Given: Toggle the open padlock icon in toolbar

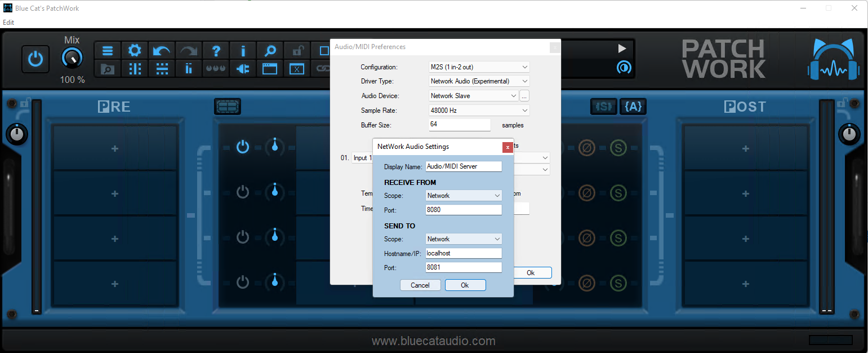Looking at the screenshot, I should click(x=297, y=51).
